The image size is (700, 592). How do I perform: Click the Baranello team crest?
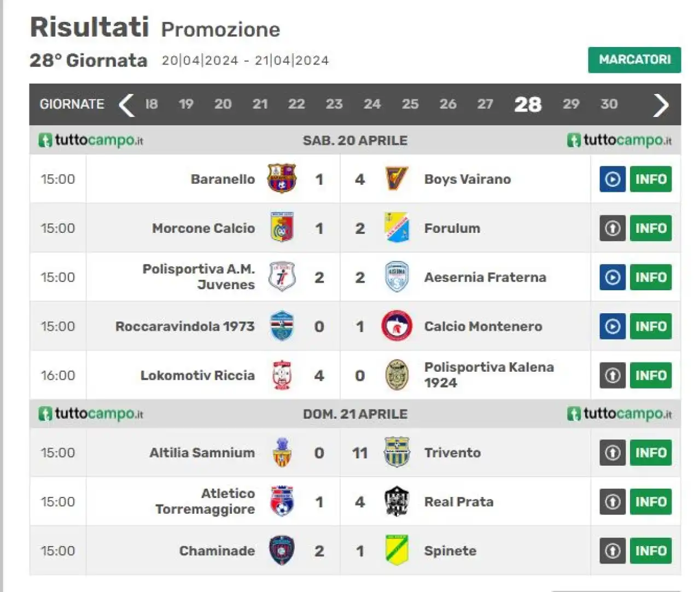tap(282, 179)
